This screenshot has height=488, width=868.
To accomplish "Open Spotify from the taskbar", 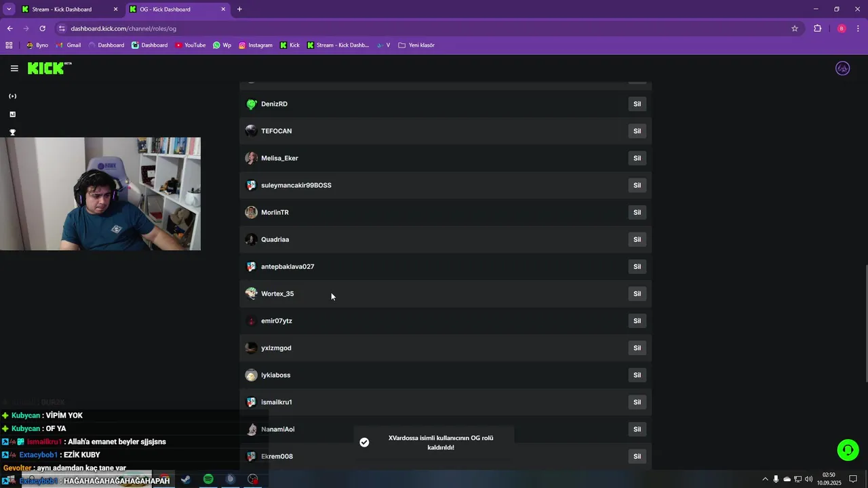I will (208, 479).
